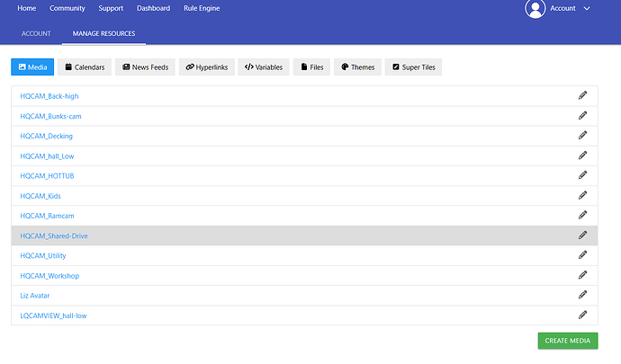Go to Home in the top navigation
Viewport: 621px width, 364px height.
point(26,8)
